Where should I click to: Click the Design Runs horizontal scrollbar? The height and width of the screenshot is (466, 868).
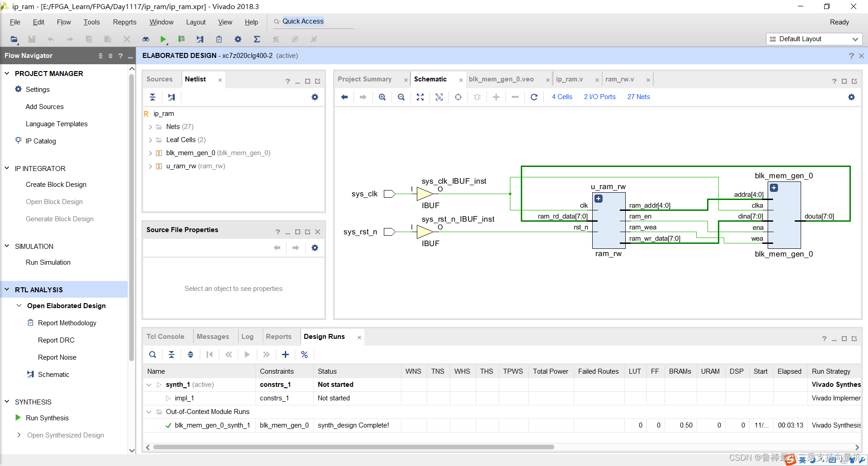coord(354,447)
